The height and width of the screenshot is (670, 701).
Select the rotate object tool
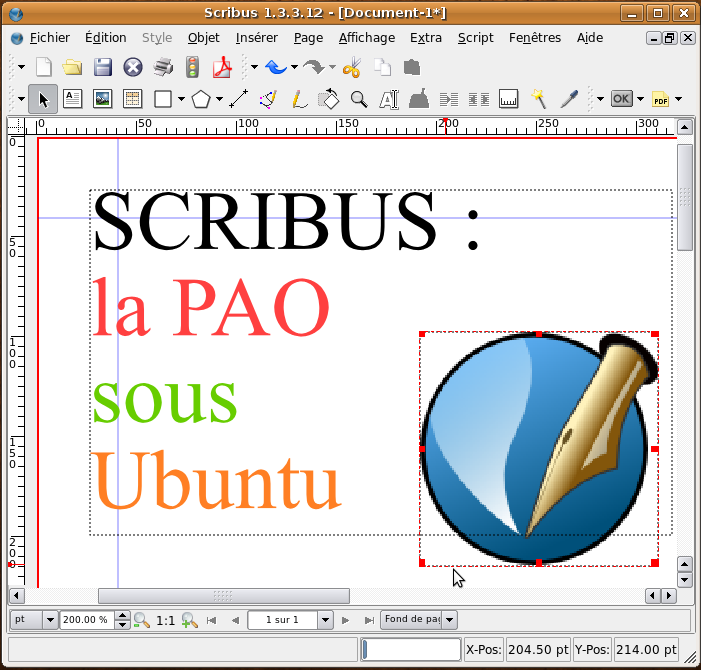point(329,99)
